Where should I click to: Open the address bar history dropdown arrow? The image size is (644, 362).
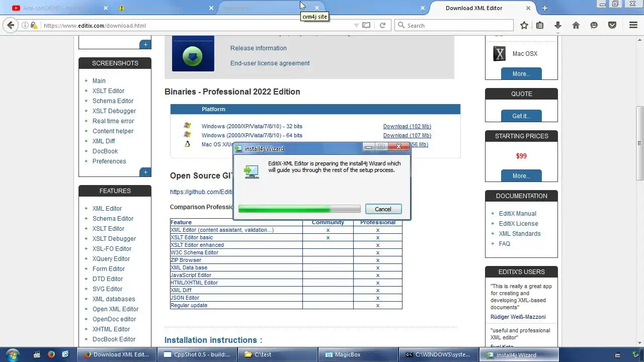356,25
